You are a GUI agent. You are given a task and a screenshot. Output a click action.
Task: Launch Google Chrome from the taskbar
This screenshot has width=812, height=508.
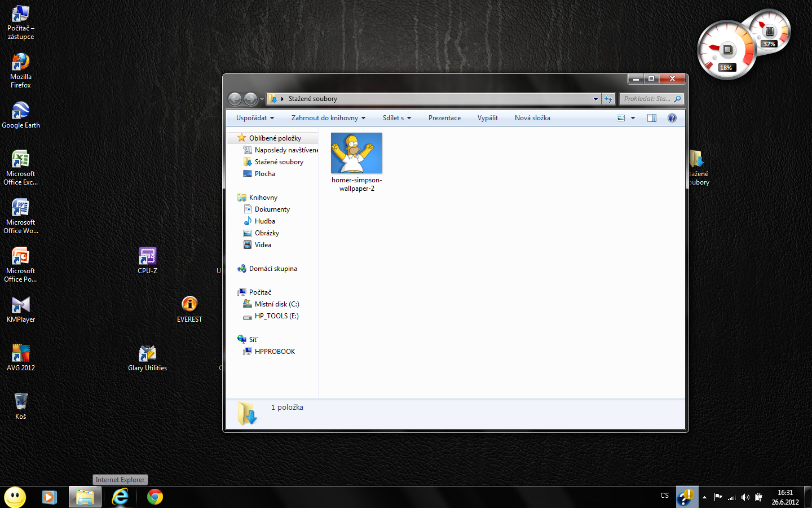point(155,497)
